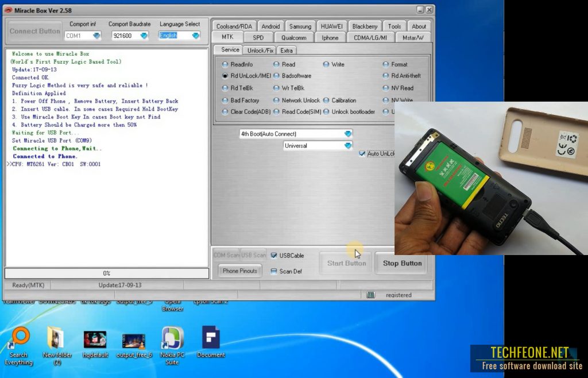Image resolution: width=588 pixels, height=378 pixels.
Task: Switch to the Mstar/W tab
Action: [x=413, y=37]
